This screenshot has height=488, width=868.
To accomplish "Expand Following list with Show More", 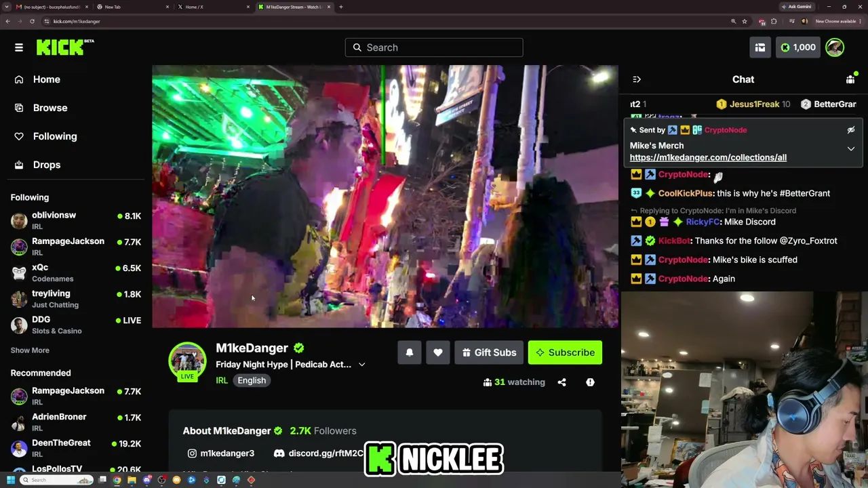I will pos(30,350).
